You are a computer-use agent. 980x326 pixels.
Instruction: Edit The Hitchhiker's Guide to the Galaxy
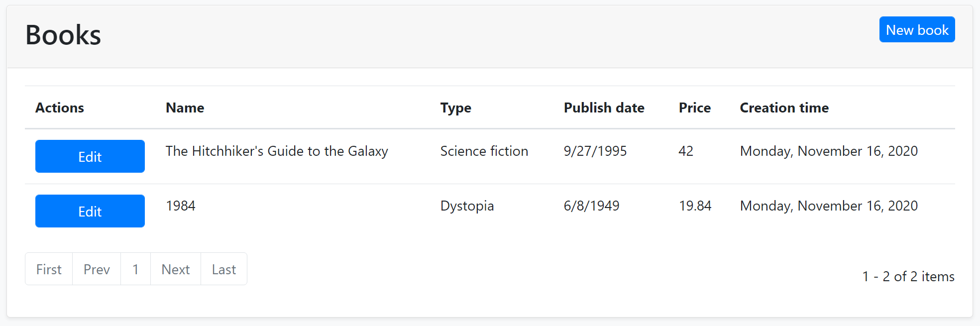pos(90,157)
